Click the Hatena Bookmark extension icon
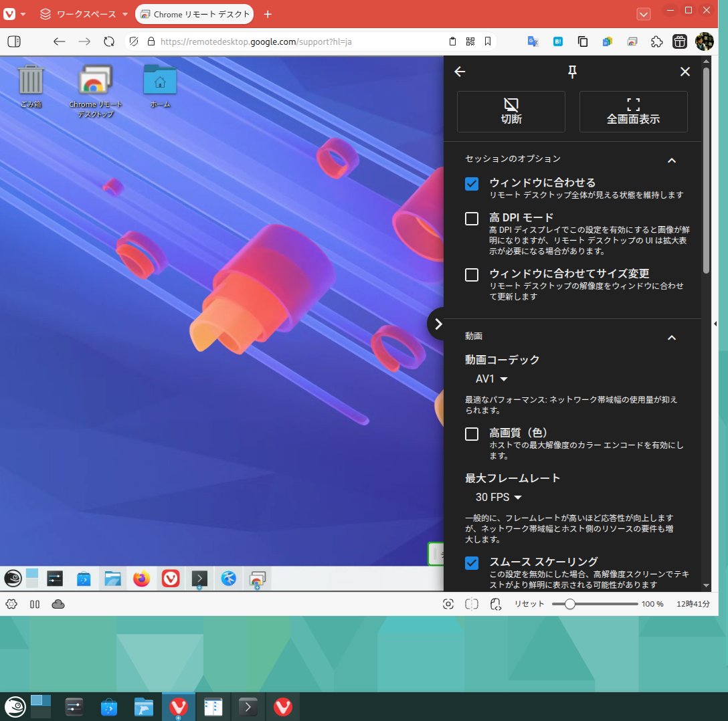728x721 pixels. [x=558, y=41]
